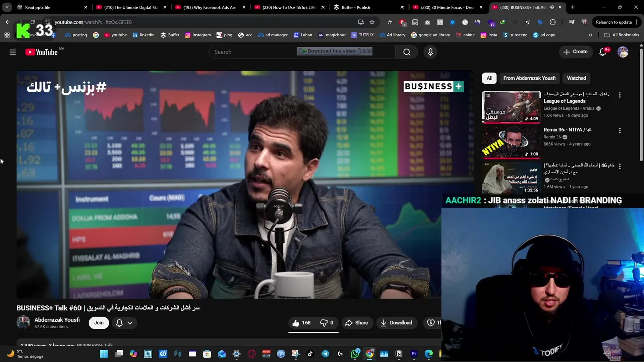
Task: Play the League of Legends video thumbnail
Action: pyautogui.click(x=512, y=107)
